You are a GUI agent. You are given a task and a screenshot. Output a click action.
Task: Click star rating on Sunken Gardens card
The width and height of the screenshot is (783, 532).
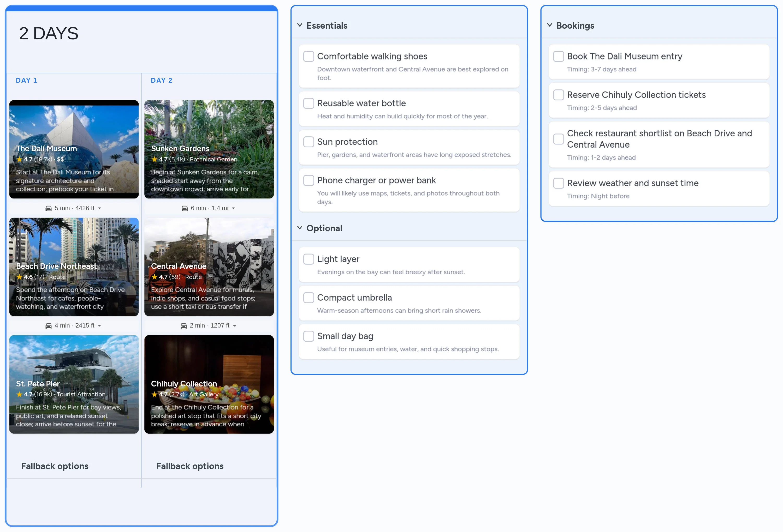pos(155,159)
